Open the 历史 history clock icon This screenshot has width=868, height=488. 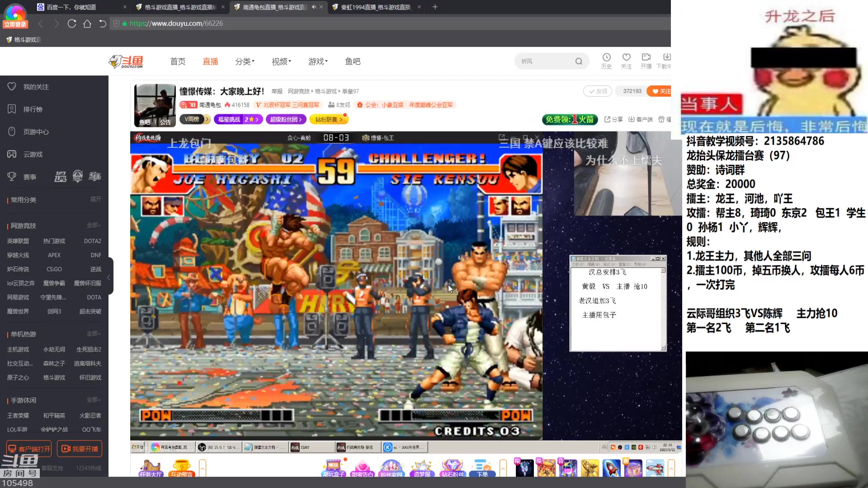click(606, 61)
